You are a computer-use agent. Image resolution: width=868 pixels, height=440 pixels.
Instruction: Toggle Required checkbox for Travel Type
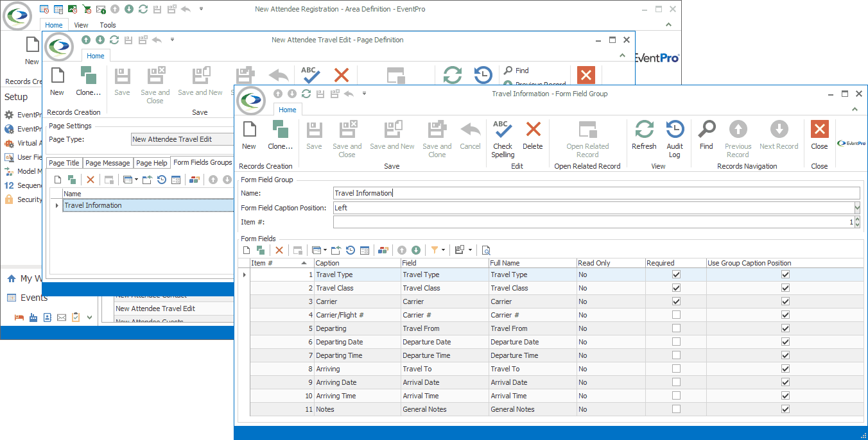point(675,275)
